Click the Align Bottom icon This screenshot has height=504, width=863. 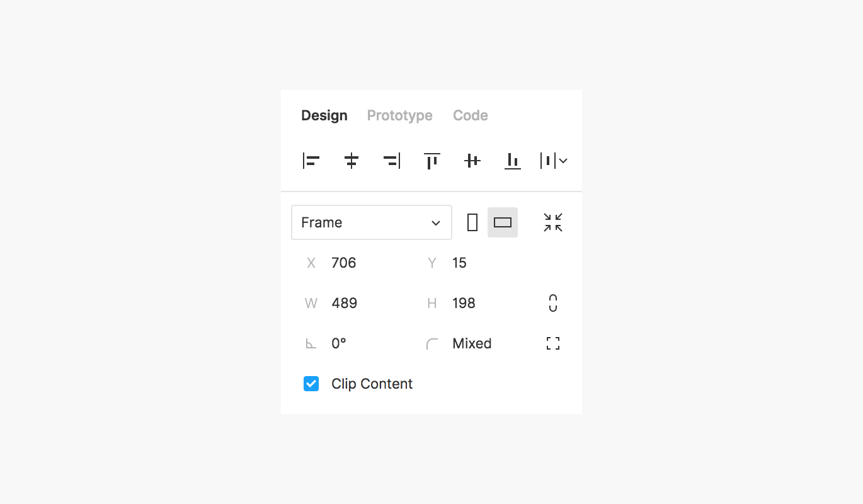pos(513,161)
